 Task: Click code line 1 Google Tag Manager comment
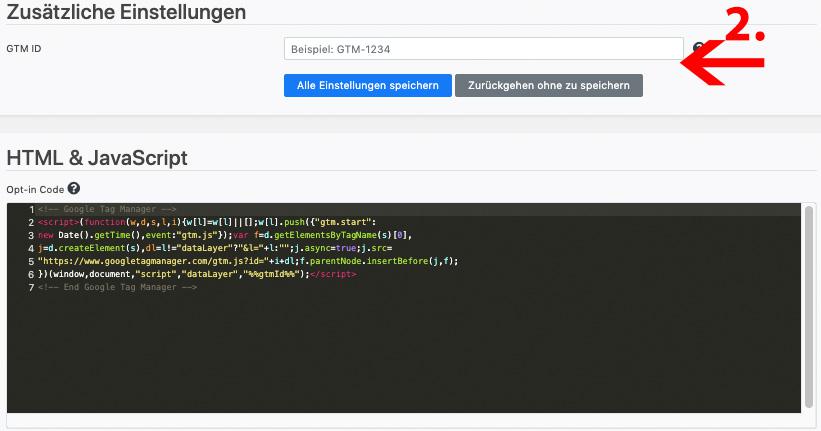tap(107, 209)
